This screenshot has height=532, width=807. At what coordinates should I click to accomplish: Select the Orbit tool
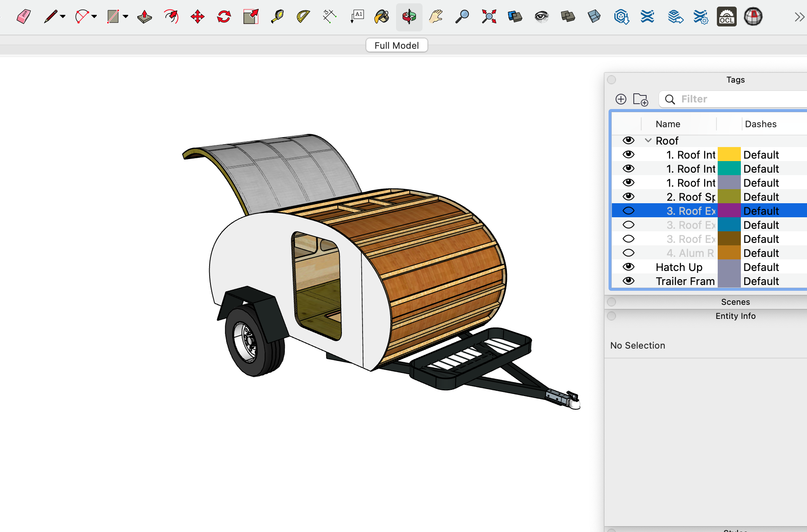point(409,17)
